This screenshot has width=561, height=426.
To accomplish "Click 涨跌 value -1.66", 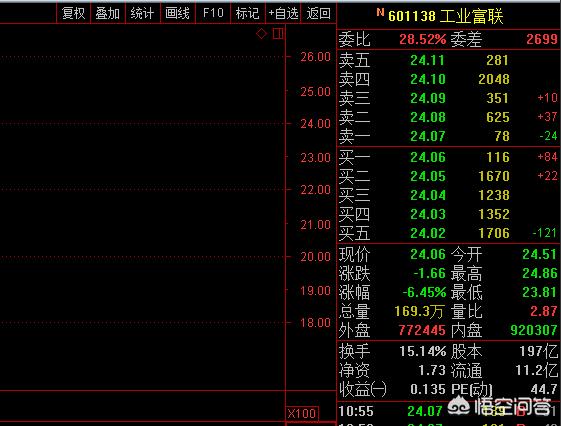I will coord(429,273).
